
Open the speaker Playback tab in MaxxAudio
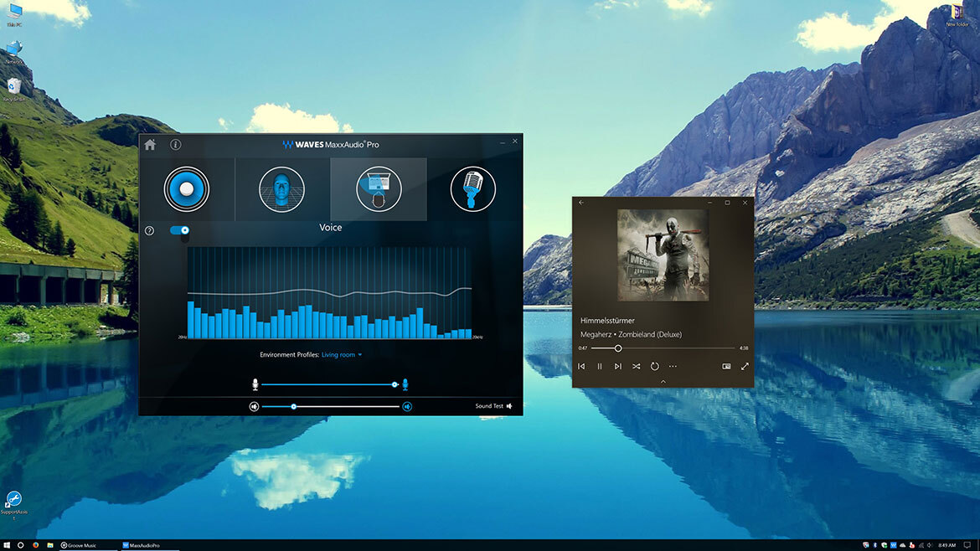(186, 188)
